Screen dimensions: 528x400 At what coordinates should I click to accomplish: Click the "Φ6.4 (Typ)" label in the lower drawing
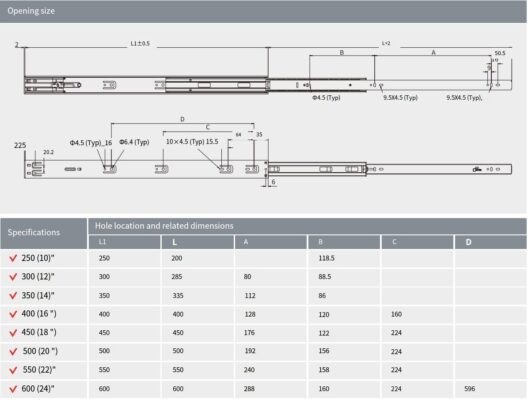point(134,142)
